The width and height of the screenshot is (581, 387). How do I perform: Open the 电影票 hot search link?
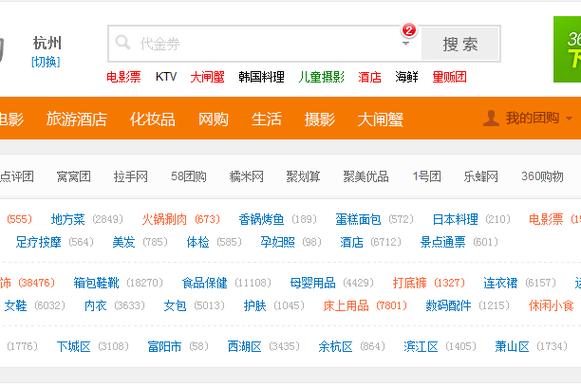(123, 77)
